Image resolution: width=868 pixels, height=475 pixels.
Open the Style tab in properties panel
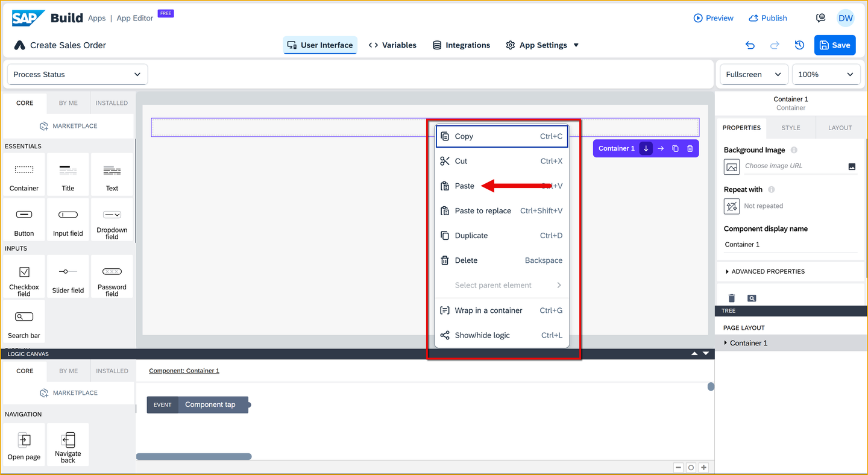pyautogui.click(x=791, y=128)
